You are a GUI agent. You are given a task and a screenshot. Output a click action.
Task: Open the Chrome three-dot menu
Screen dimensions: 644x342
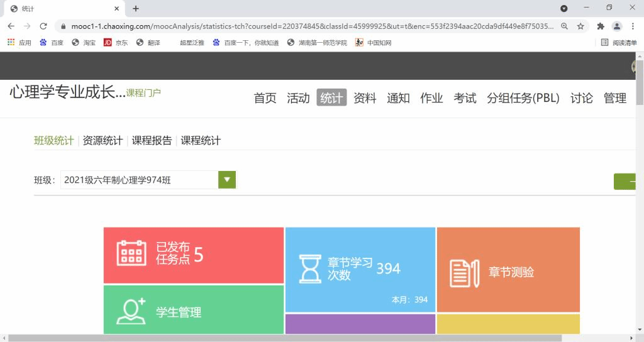pyautogui.click(x=633, y=26)
